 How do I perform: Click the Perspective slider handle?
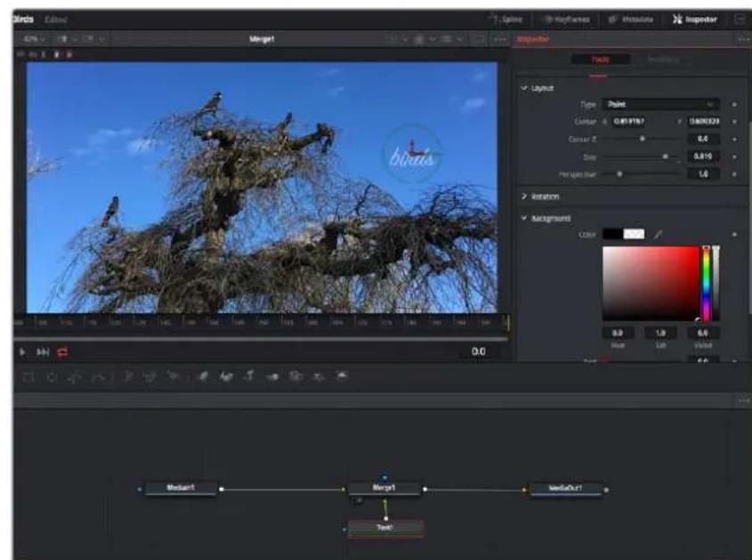point(619,174)
